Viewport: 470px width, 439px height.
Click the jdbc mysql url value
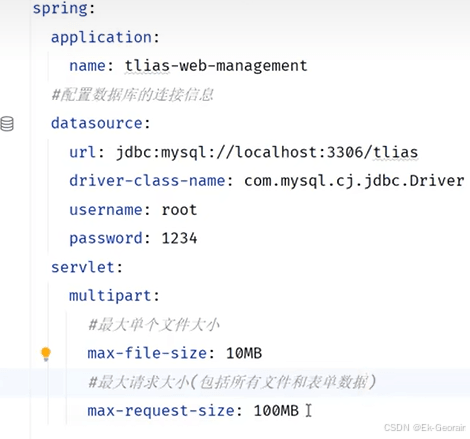coord(267,153)
